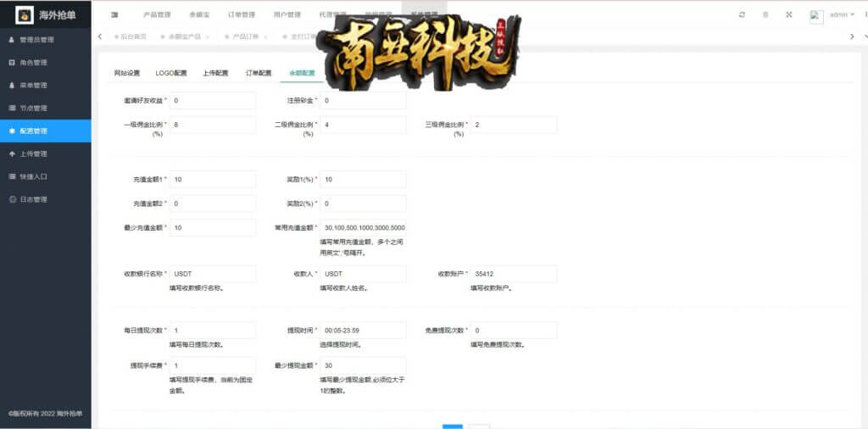868x429 pixels.
Task: Close the 产品订单 page tab
Action: pyautogui.click(x=265, y=37)
